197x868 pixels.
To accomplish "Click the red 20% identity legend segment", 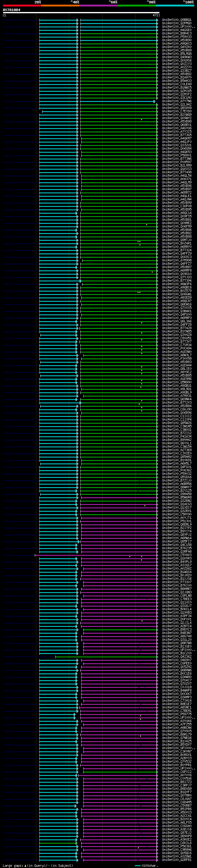I will tap(22, 6).
